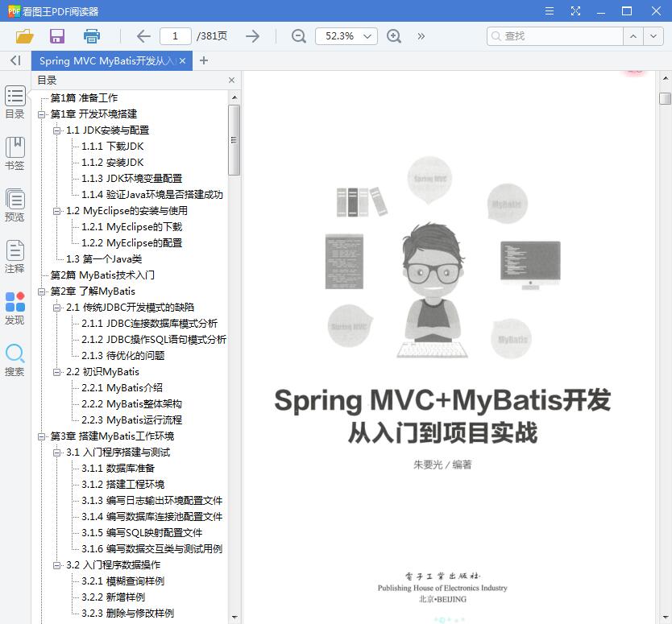
Task: Open 3.2.1 模糊查询样例 entry
Action: point(123,581)
